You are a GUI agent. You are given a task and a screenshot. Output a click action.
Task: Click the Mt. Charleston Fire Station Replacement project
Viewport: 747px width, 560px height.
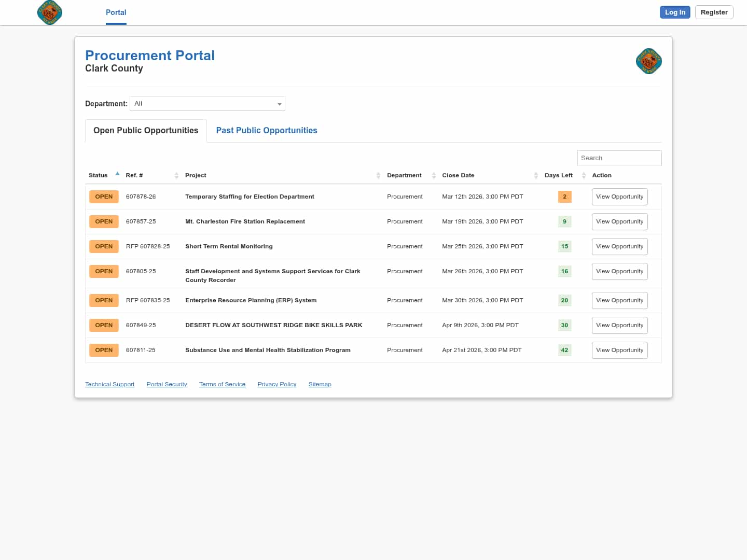(245, 221)
